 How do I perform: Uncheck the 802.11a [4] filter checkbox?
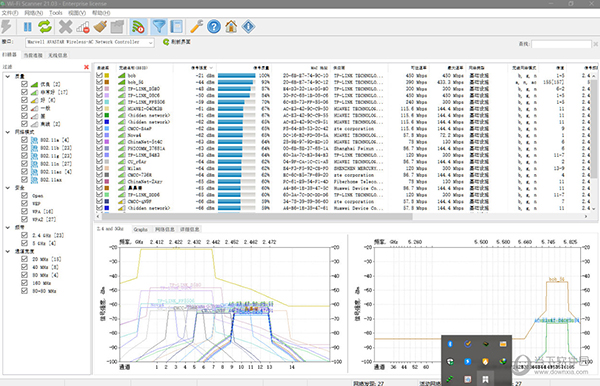pos(24,140)
